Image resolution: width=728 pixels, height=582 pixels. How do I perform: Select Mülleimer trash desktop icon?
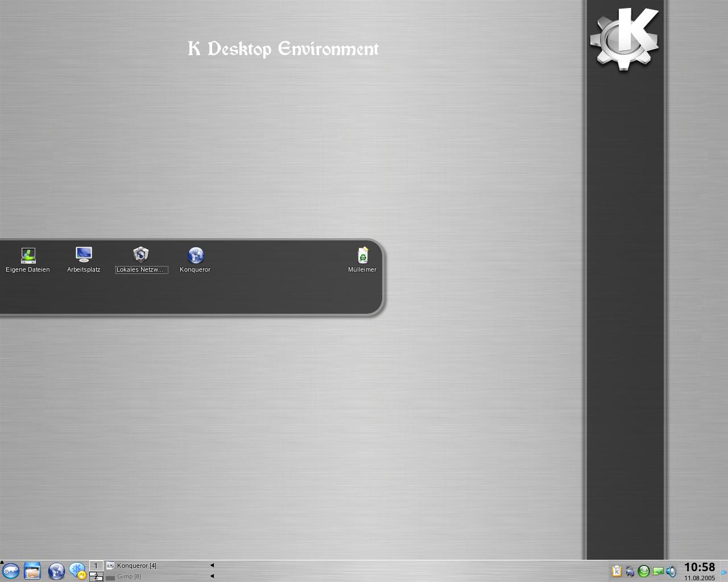click(362, 260)
